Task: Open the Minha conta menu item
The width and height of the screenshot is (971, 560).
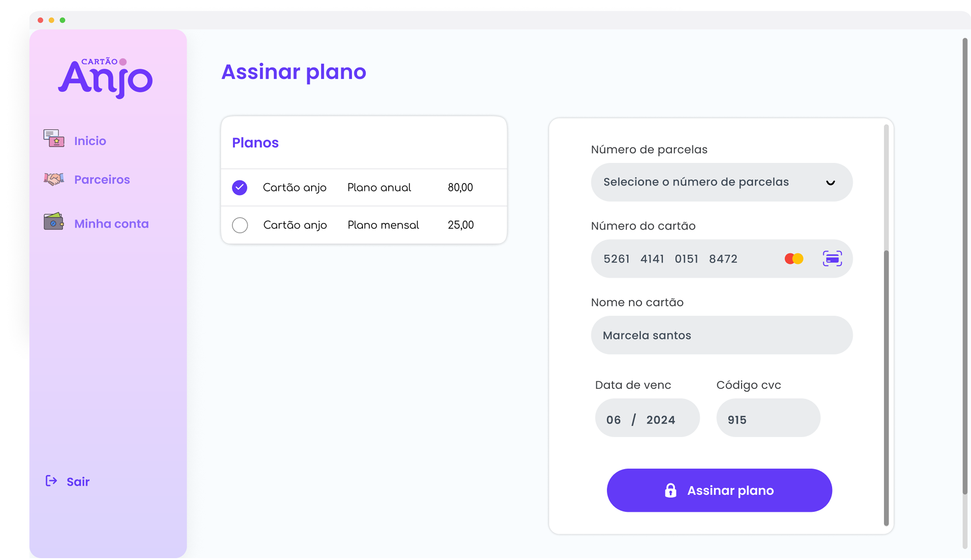Action: point(111,224)
